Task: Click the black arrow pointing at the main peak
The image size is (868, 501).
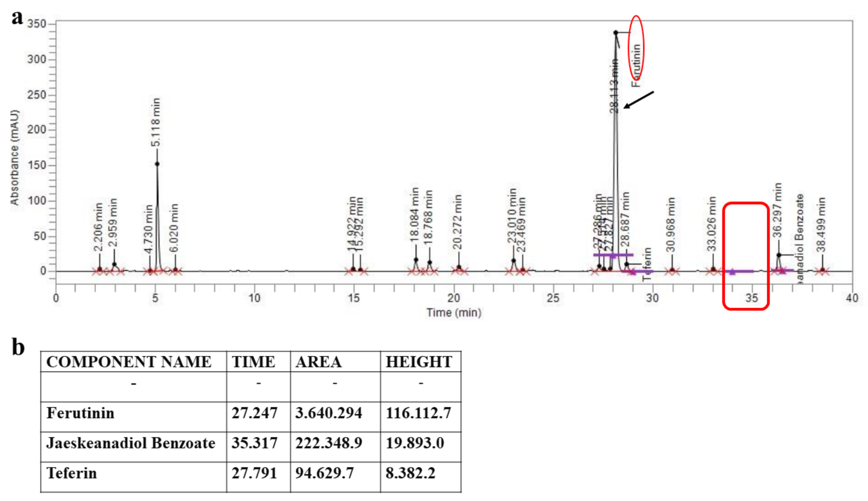Action: point(639,99)
